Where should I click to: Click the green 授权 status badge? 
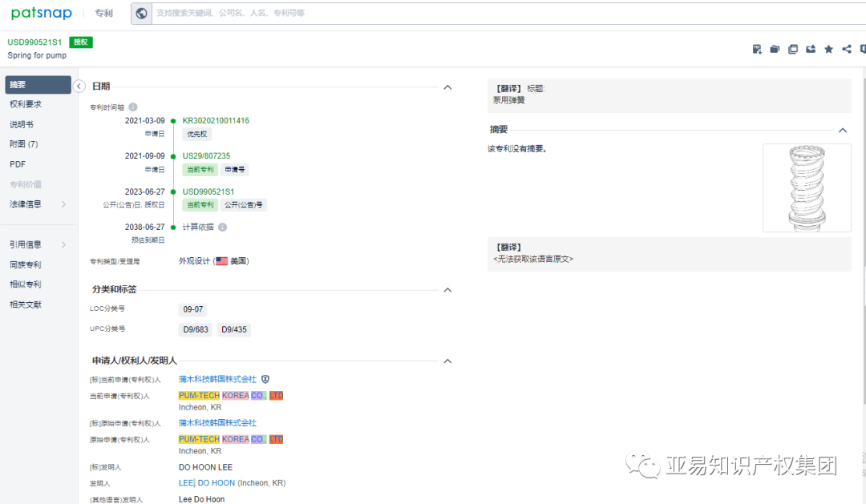coord(81,42)
